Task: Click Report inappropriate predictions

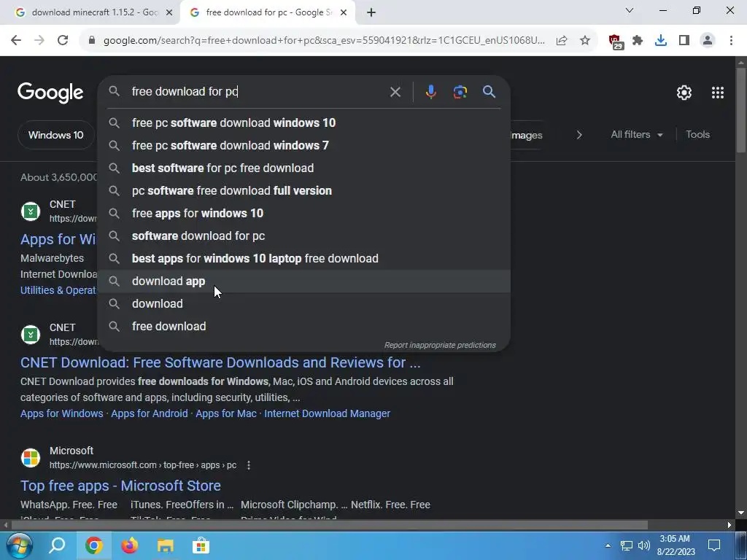Action: point(440,345)
